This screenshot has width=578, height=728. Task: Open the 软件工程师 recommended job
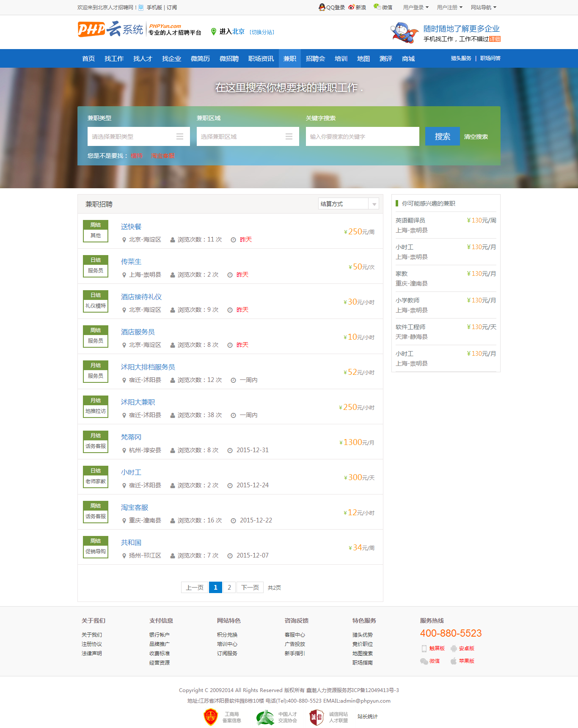[410, 327]
